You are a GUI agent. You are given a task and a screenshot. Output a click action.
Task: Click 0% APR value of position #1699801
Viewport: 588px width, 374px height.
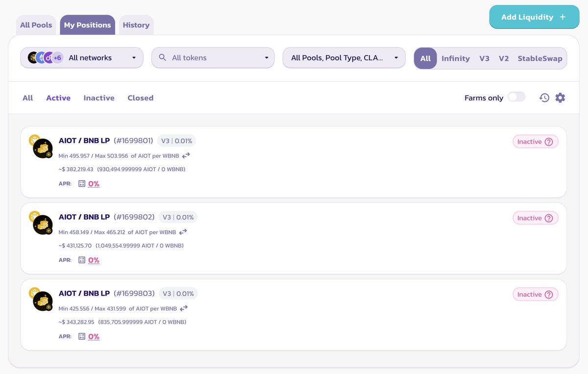click(94, 184)
